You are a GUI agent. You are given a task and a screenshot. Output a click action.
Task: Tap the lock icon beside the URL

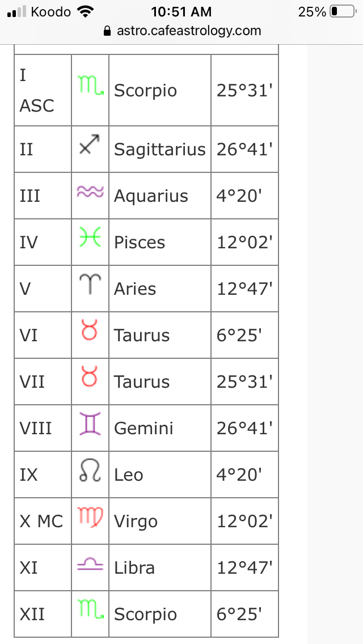(107, 31)
